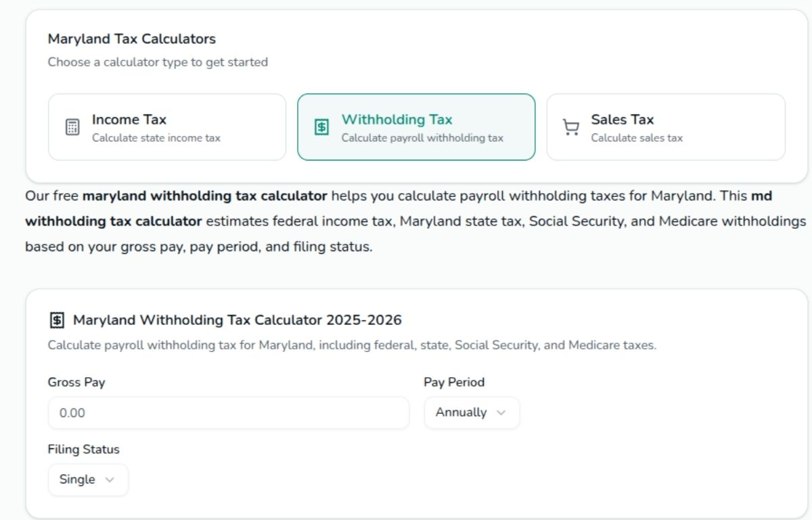Click the Filing Status label
Image resolution: width=812 pixels, height=520 pixels.
[83, 449]
